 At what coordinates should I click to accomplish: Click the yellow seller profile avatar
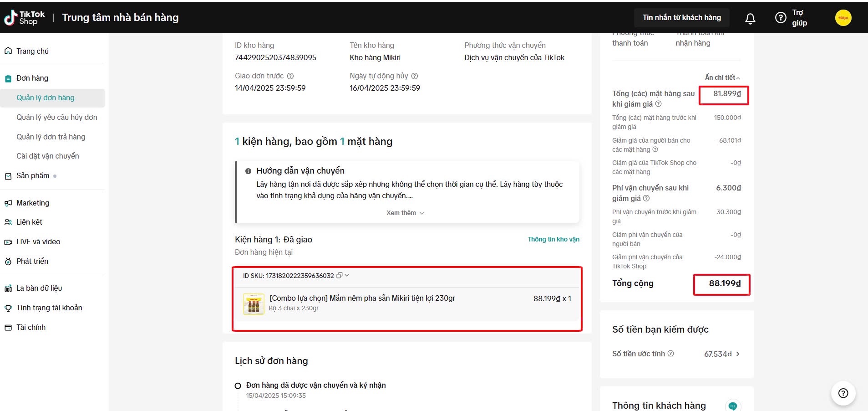click(x=843, y=18)
